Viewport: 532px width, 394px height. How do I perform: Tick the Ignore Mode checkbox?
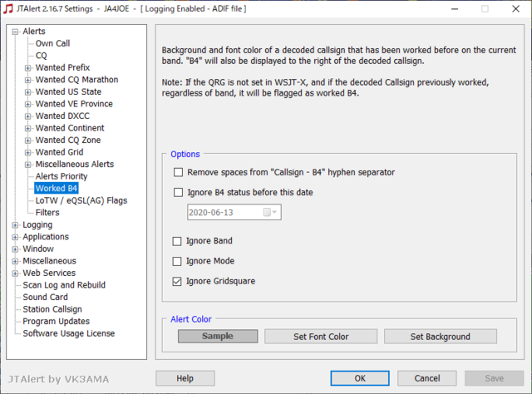click(177, 261)
